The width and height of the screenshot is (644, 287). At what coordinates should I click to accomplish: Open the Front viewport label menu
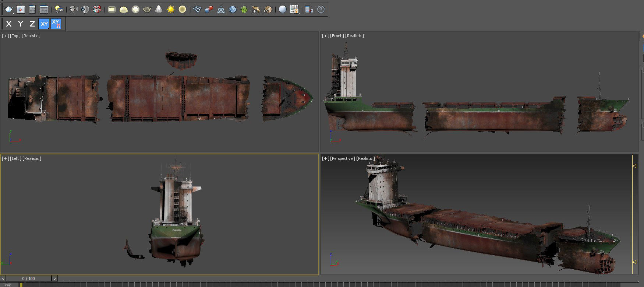[337, 36]
